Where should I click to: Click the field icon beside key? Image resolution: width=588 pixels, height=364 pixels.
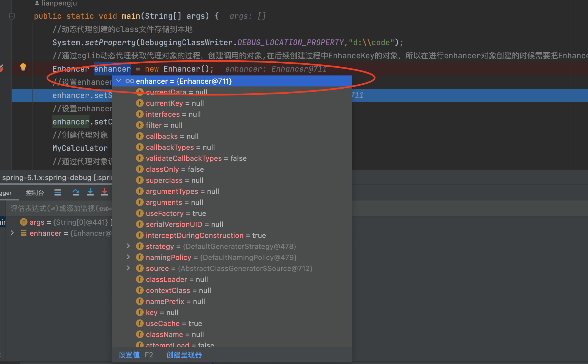pyautogui.click(x=140, y=313)
